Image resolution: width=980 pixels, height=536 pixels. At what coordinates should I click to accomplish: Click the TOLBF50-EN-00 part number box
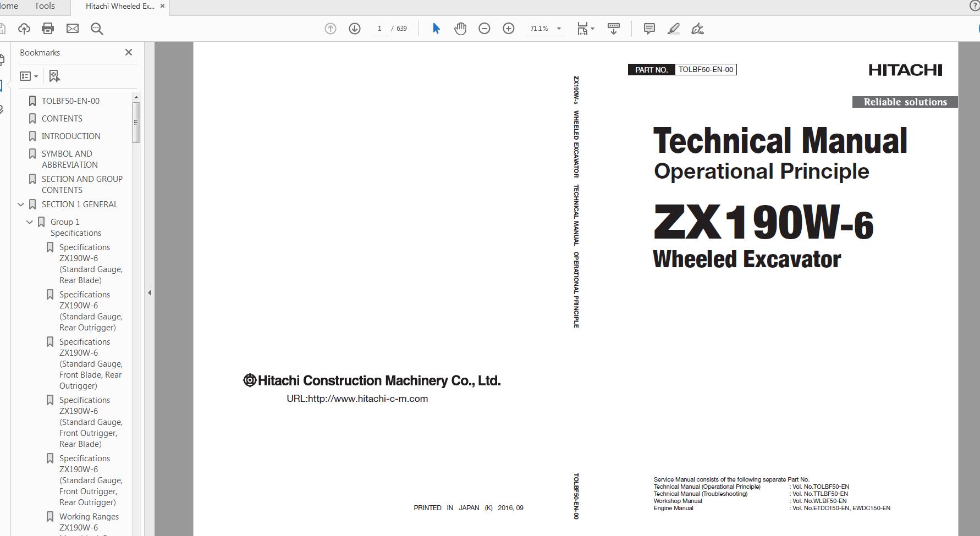(x=706, y=69)
